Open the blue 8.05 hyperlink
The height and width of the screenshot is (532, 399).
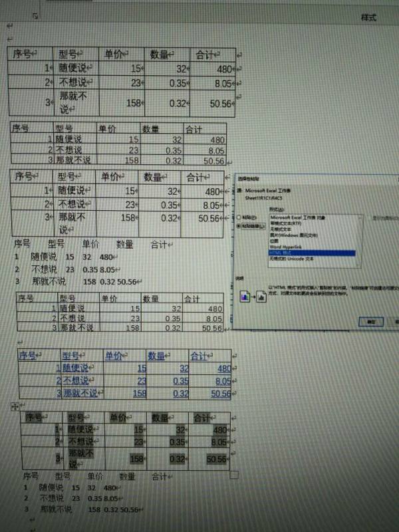[223, 381]
